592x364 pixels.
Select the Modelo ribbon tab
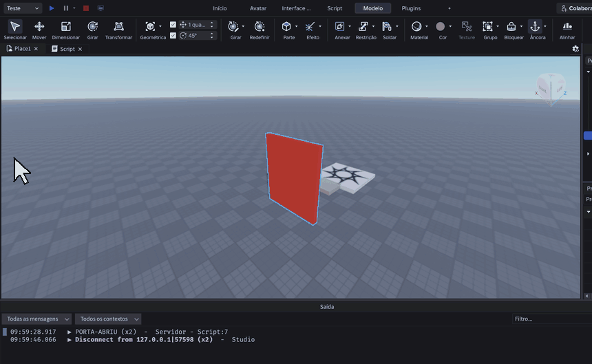(373, 8)
